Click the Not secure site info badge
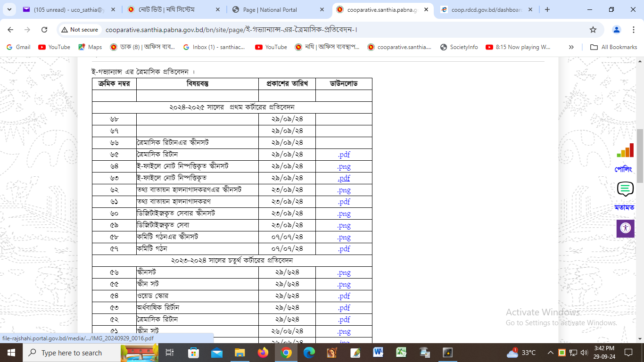This screenshot has width=644, height=362. pos(79,30)
